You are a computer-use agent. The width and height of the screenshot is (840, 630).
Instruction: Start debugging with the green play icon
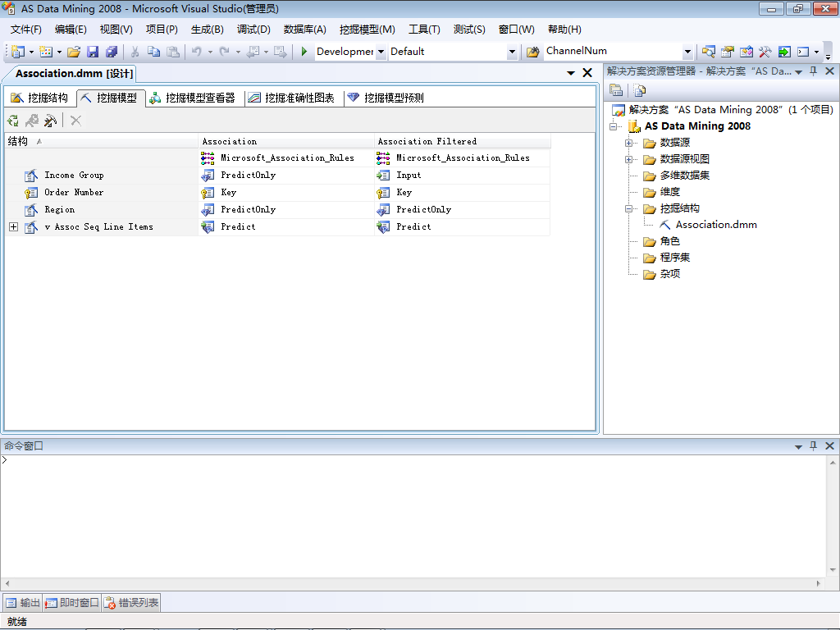[x=304, y=52]
